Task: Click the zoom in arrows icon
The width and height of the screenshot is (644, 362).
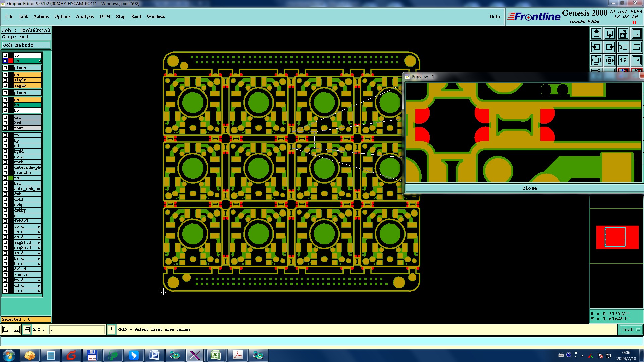Action: [x=596, y=60]
